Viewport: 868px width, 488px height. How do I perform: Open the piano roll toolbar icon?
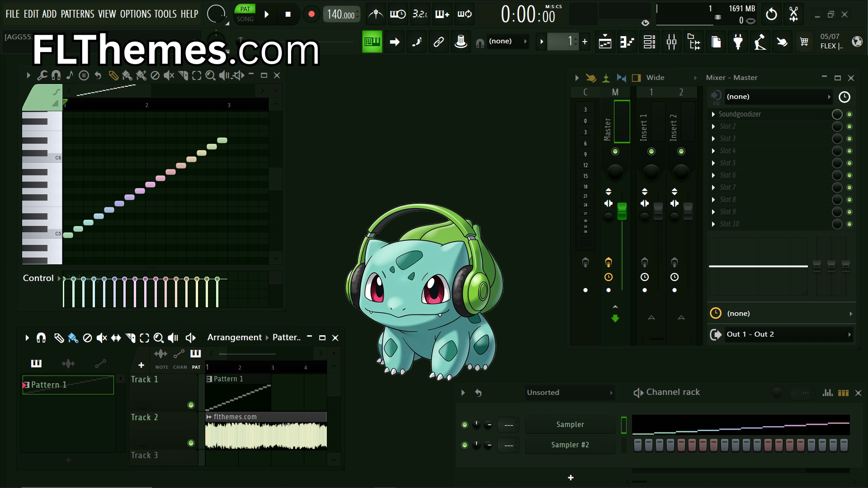pyautogui.click(x=627, y=42)
